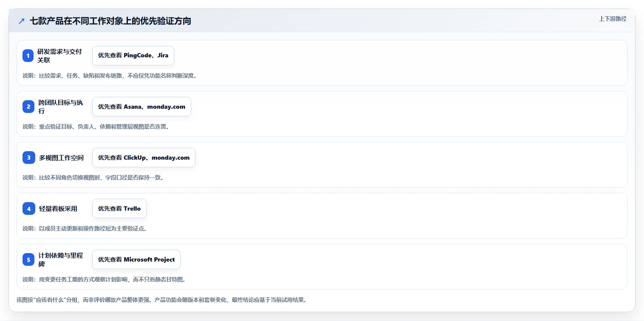Viewport: 644px width, 321px height.
Task: Click the 优先查看 PingCode、Jira chip
Action: [133, 56]
